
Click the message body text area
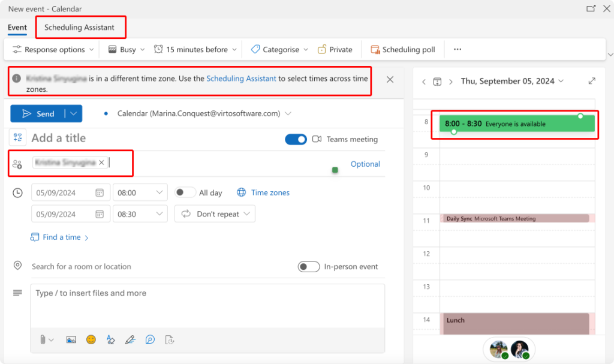point(207,306)
